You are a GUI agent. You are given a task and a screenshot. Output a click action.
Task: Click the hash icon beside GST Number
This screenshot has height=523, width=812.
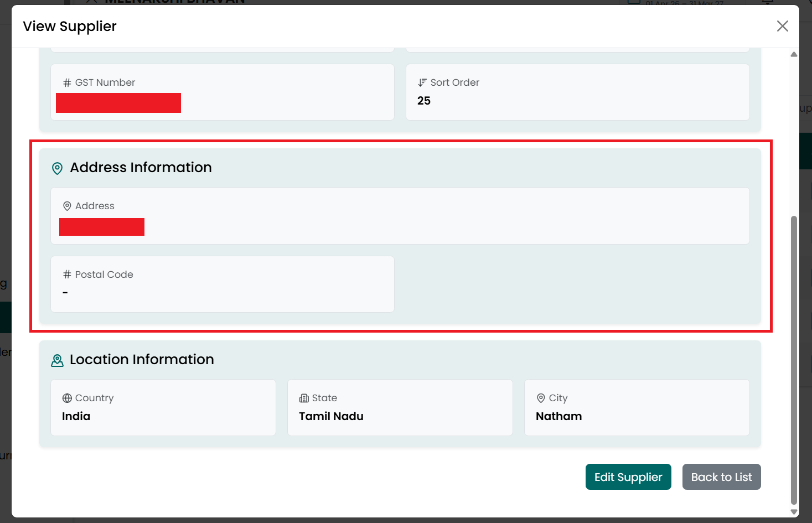[x=67, y=82]
